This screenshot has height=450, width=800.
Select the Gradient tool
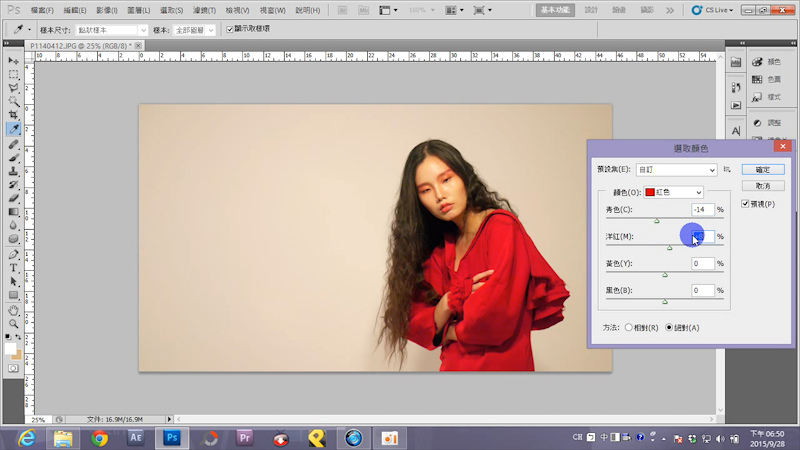tap(13, 212)
